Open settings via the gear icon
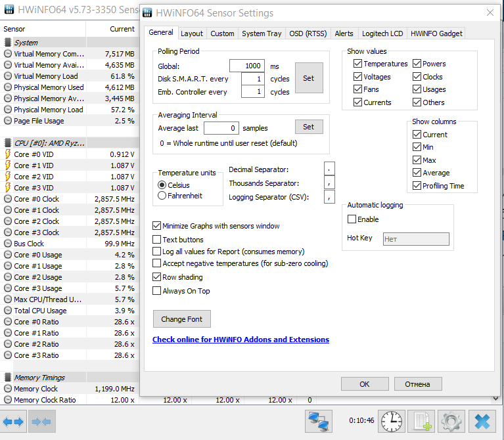 tap(451, 421)
